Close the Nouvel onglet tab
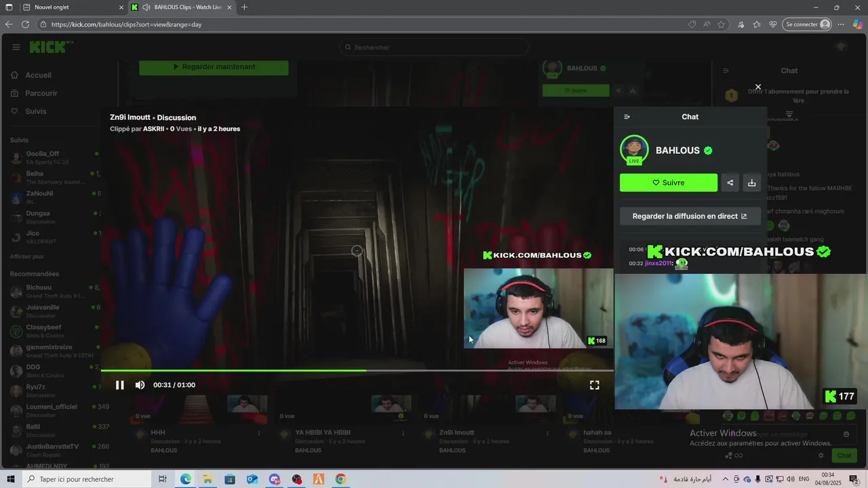This screenshot has height=488, width=868. (x=121, y=7)
